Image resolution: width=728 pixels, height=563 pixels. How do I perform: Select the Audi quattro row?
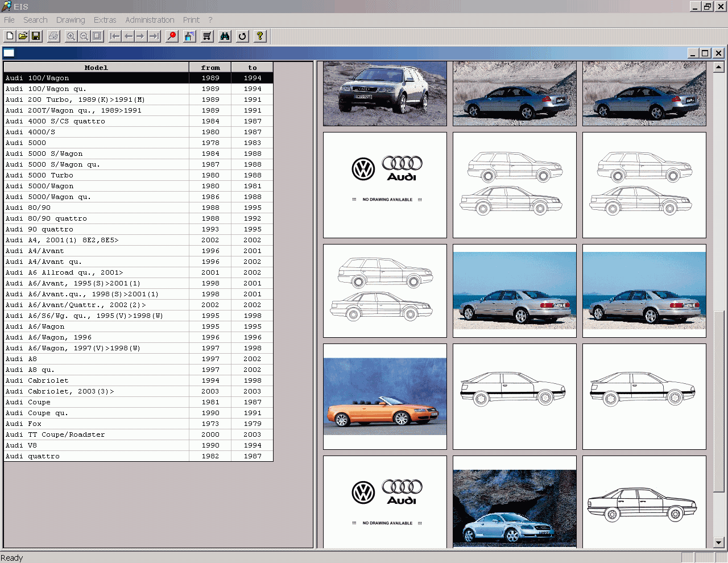tap(138, 456)
